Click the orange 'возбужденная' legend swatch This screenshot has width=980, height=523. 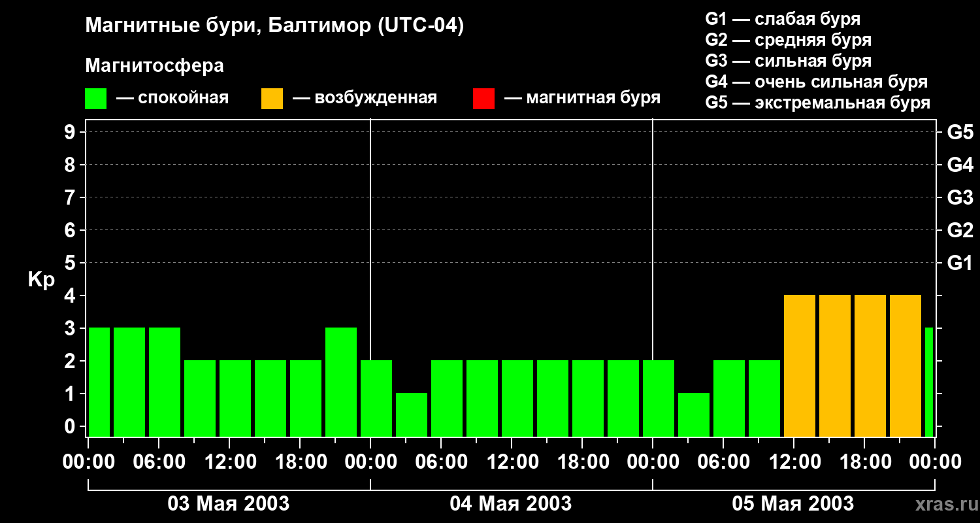[x=272, y=98]
